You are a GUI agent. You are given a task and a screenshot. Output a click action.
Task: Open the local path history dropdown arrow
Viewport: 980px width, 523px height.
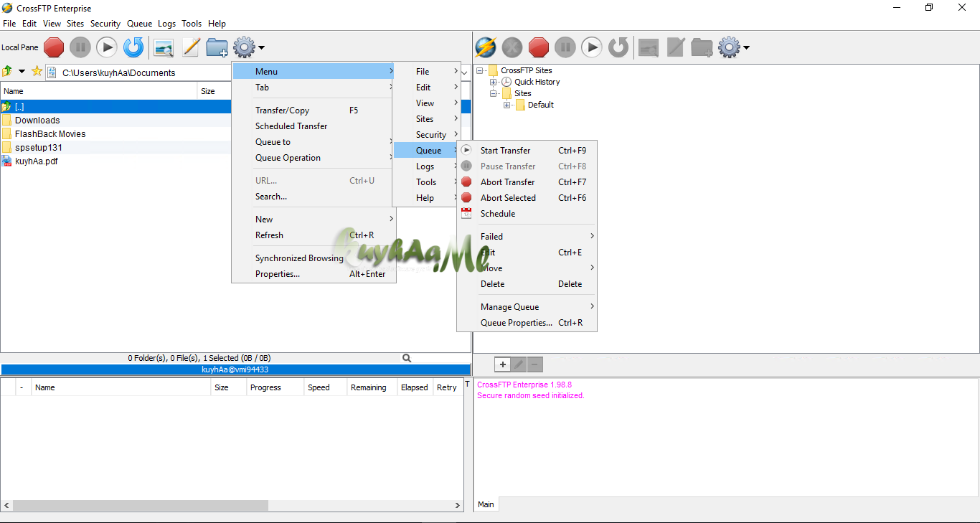tap(464, 72)
